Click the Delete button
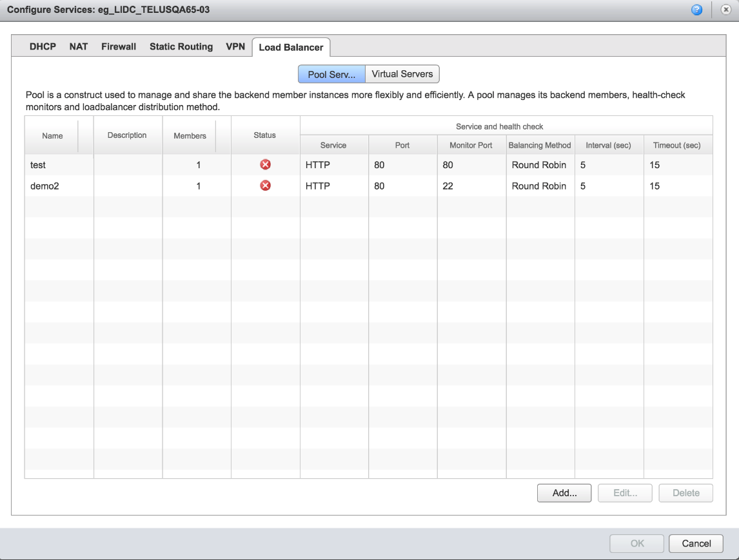The image size is (739, 560). (685, 492)
